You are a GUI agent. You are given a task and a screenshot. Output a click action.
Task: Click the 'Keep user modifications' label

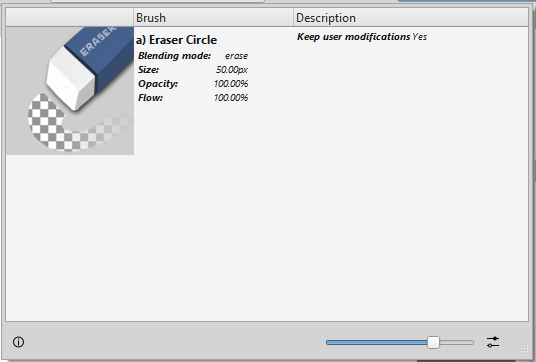click(353, 37)
